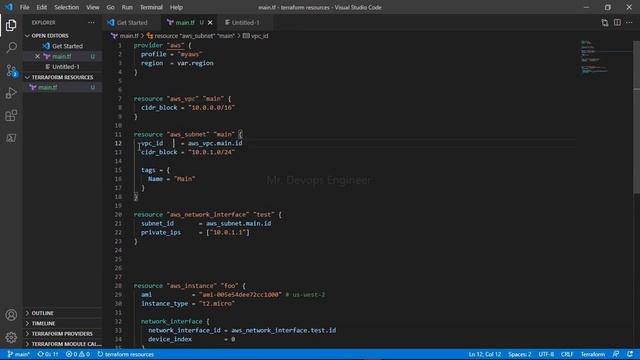This screenshot has width=640, height=360.
Task: Change line endings via CRLF status
Action: pyautogui.click(x=567, y=354)
